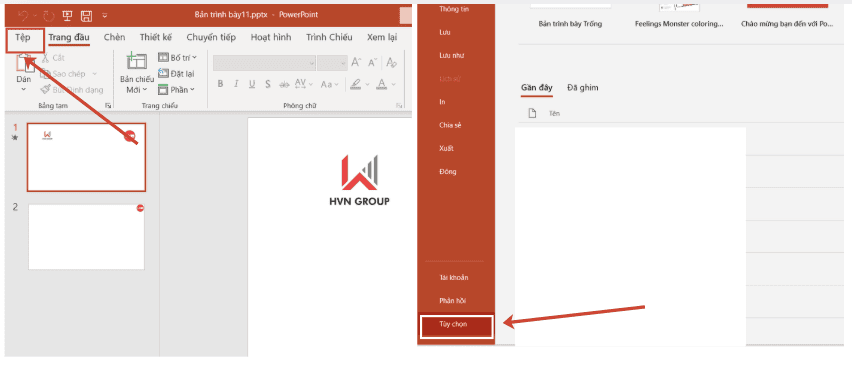Pick the Bản trình bày Trống template
852x375 pixels.
pos(570,23)
